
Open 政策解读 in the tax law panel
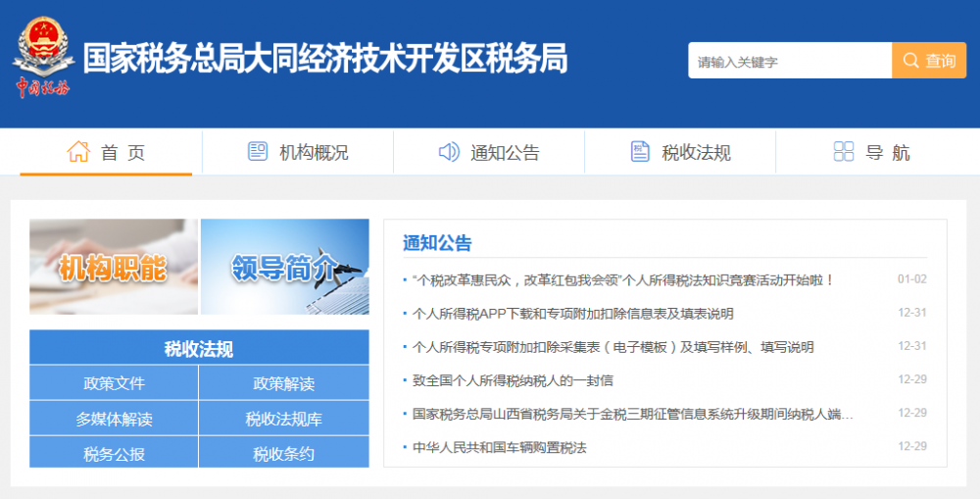[284, 383]
